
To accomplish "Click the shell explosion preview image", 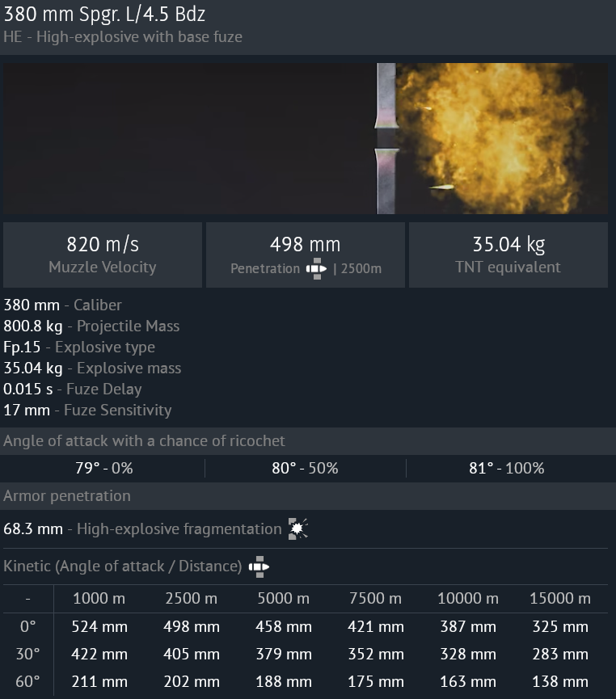I will click(x=306, y=139).
